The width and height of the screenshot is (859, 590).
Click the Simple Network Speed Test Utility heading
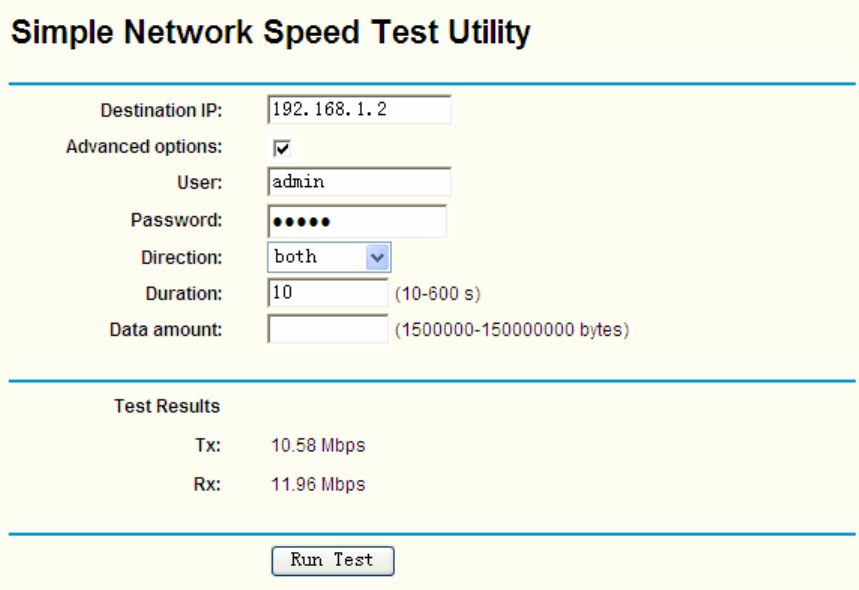coord(271,33)
